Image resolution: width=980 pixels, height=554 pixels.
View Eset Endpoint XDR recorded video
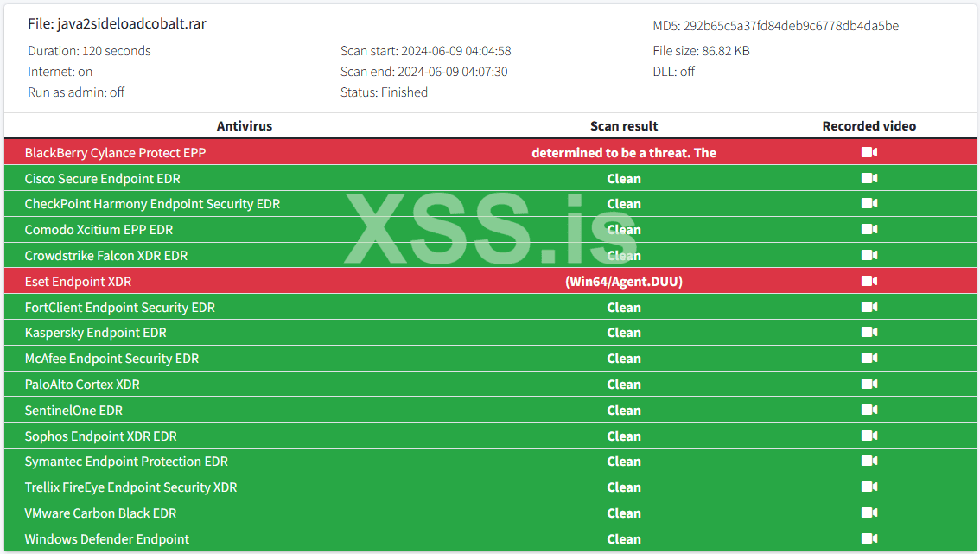click(x=869, y=282)
